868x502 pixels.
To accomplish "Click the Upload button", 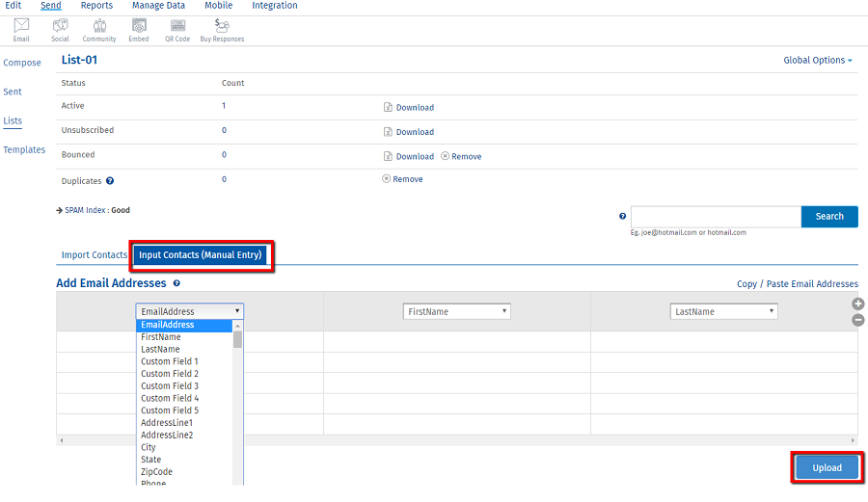I will coord(827,467).
